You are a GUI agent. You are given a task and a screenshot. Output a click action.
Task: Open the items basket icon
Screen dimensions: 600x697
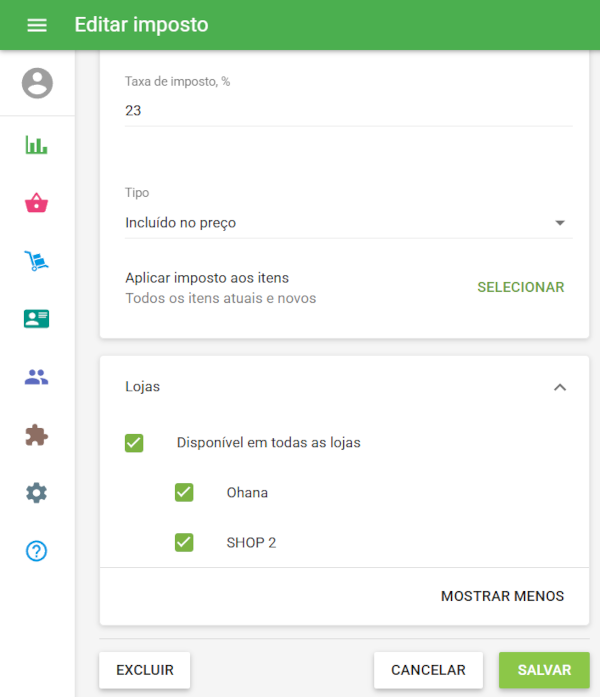[37, 204]
